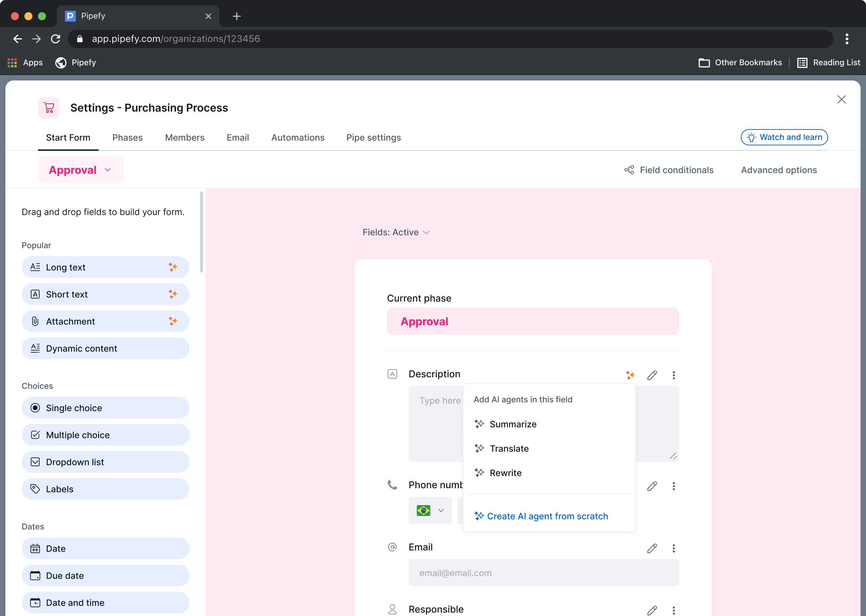This screenshot has width=866, height=616.
Task: Click the Watch and learn button
Action: (x=784, y=137)
